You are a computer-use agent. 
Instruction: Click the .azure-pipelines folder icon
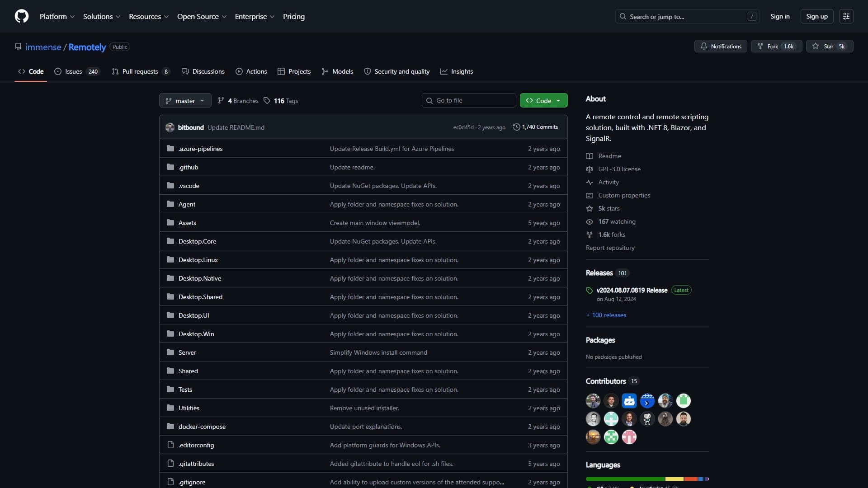point(170,149)
